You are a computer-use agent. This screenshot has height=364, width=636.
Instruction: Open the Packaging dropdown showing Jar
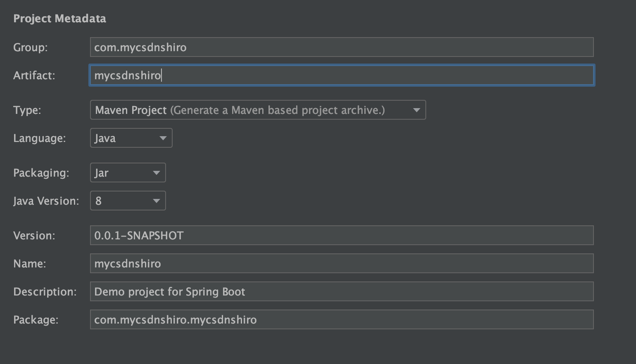click(x=128, y=173)
